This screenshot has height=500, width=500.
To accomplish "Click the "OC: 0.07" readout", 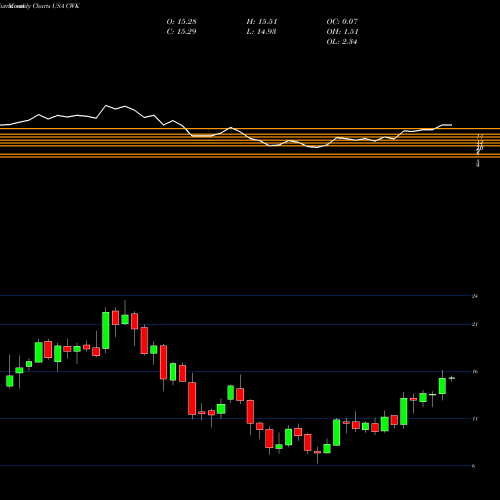I will pos(342,22).
